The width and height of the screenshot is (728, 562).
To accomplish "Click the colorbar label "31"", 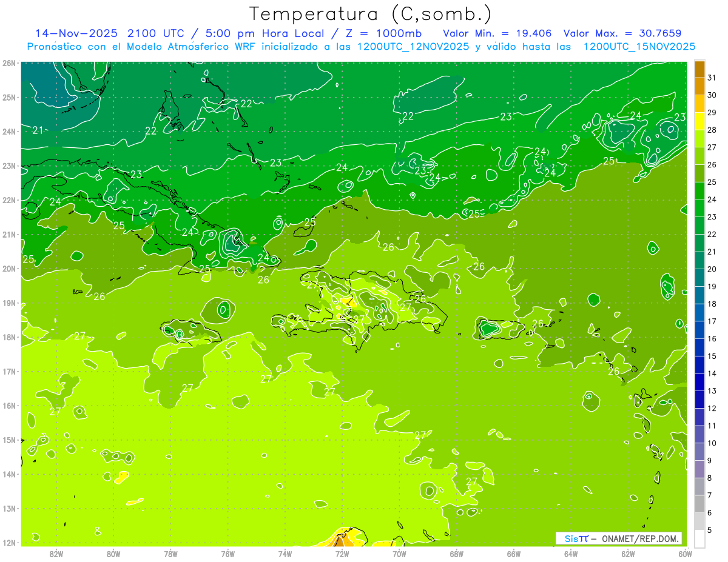I will (712, 77).
